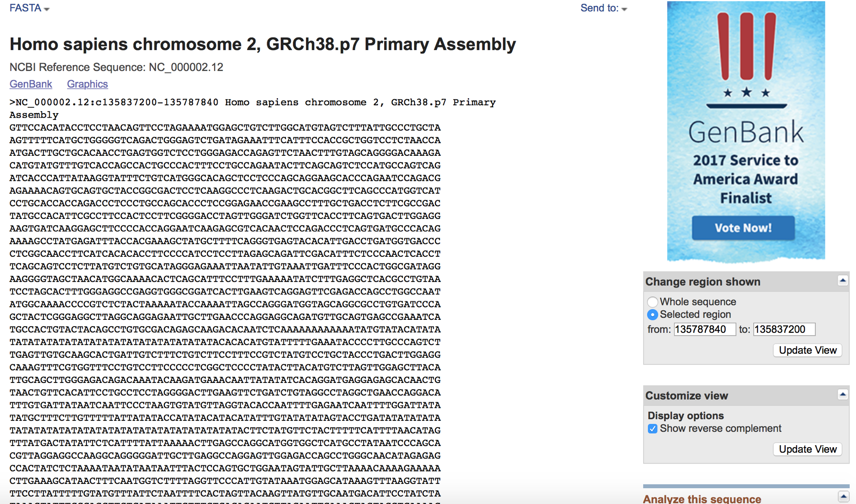Screen dimensions: 856x504
Task: Click the Customize view header title
Action: click(686, 396)
